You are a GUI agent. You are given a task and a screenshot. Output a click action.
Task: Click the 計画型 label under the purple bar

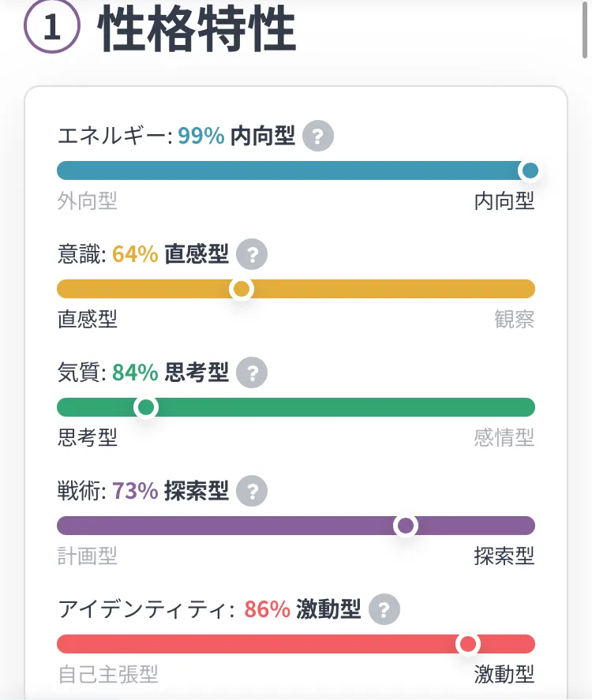pos(87,556)
